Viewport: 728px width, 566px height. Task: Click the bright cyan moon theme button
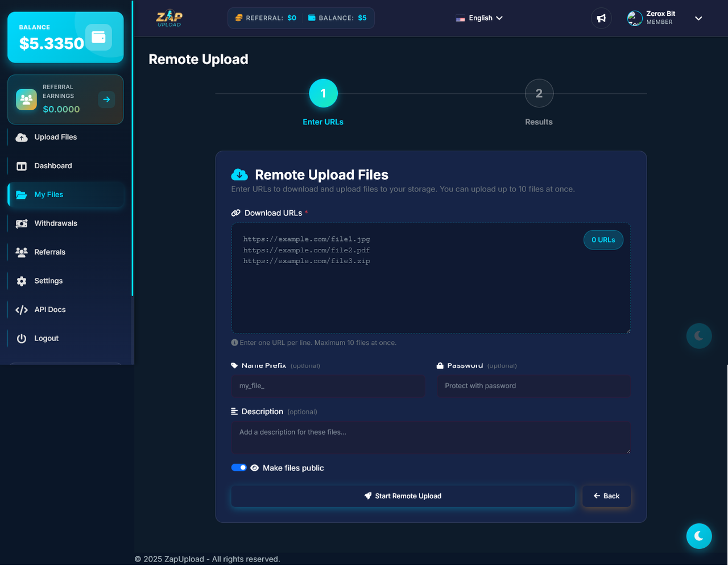[x=699, y=536]
